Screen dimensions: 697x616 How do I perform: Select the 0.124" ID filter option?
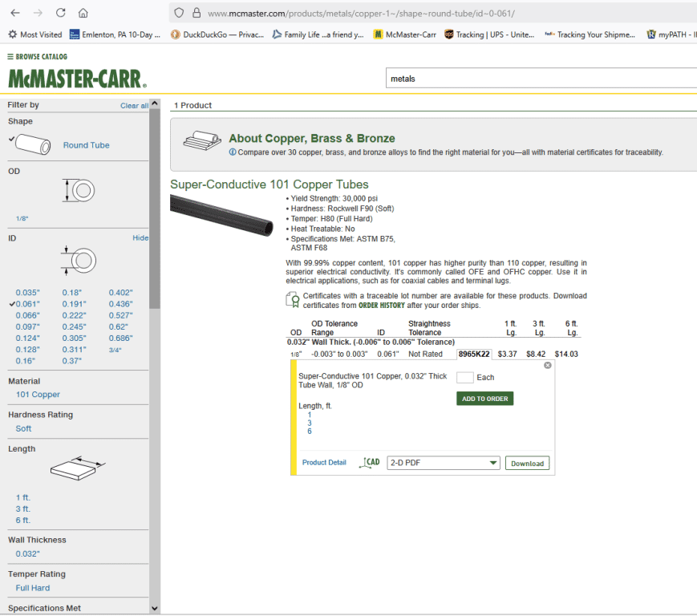click(27, 338)
